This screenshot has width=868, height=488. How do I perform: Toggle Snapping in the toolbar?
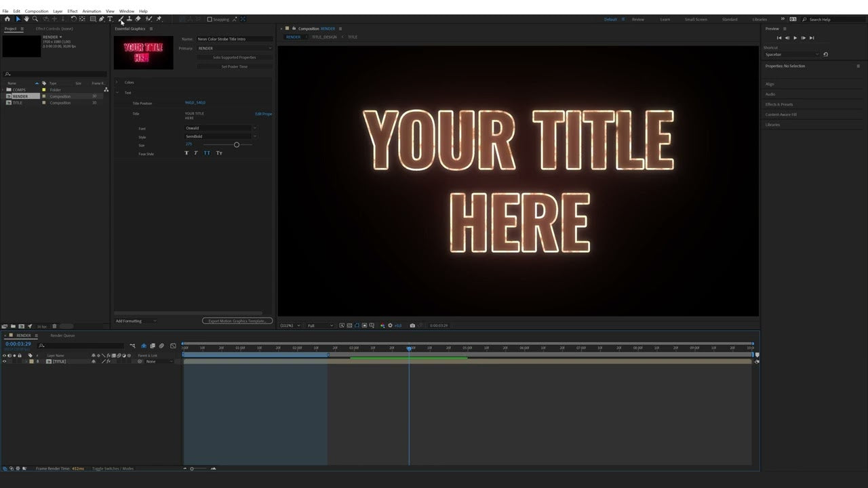(x=211, y=19)
